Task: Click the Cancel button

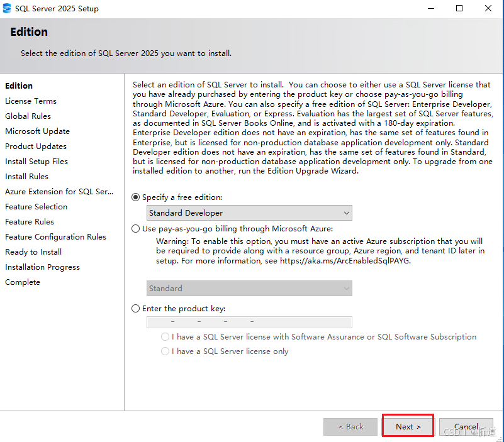Action: click(x=466, y=426)
